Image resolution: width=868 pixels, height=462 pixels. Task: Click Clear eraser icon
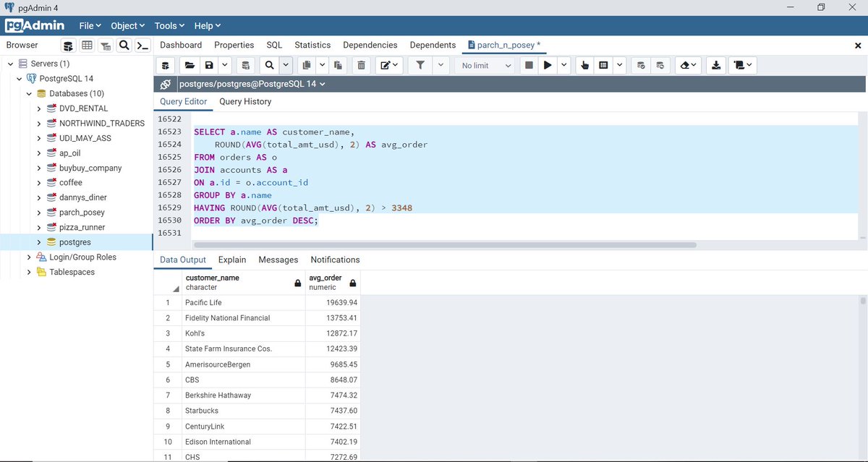pos(687,65)
